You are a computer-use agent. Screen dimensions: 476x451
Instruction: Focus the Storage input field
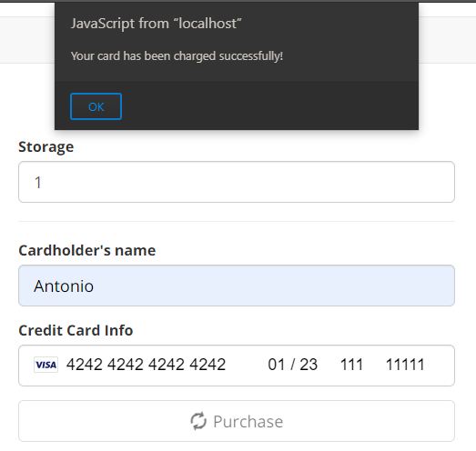[237, 182]
